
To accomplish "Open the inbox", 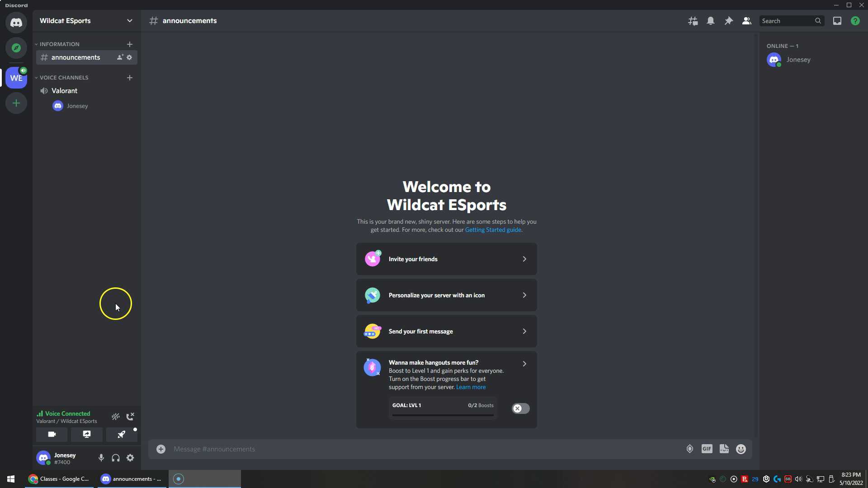I will pyautogui.click(x=837, y=21).
